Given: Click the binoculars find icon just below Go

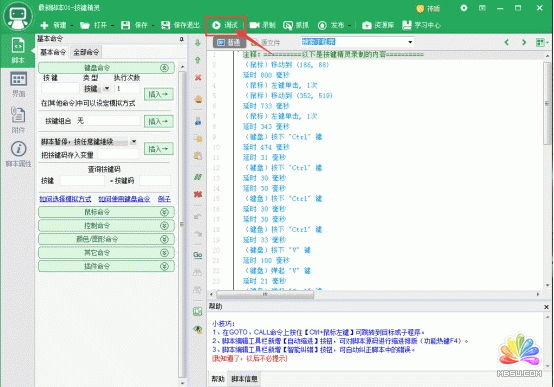Looking at the screenshot, I should (x=198, y=272).
